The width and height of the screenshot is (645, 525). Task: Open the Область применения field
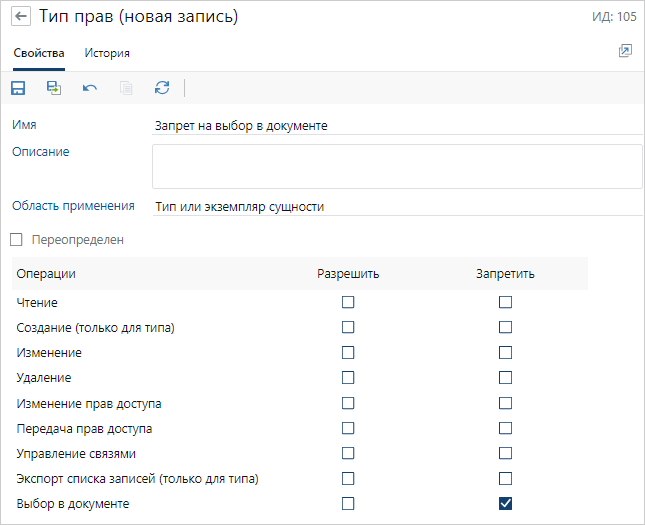pyautogui.click(x=396, y=207)
